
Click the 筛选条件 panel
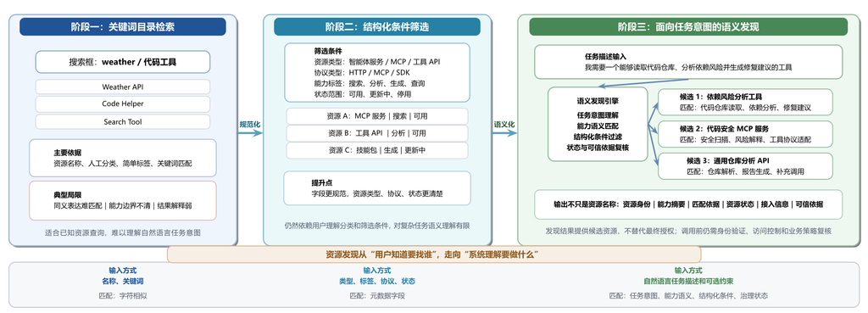[377, 73]
